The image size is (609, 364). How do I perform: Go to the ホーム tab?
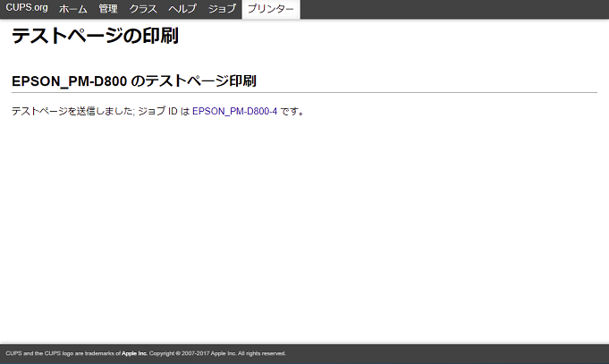pyautogui.click(x=73, y=9)
